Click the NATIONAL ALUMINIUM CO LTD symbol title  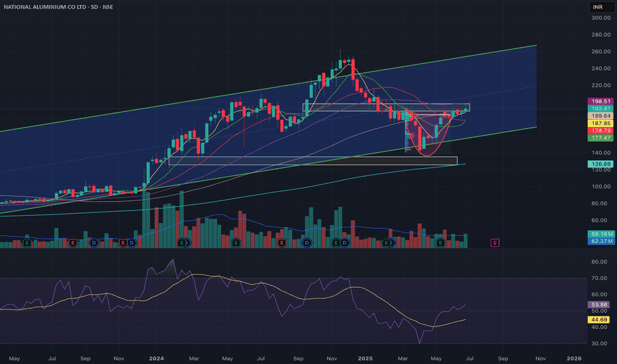click(58, 7)
